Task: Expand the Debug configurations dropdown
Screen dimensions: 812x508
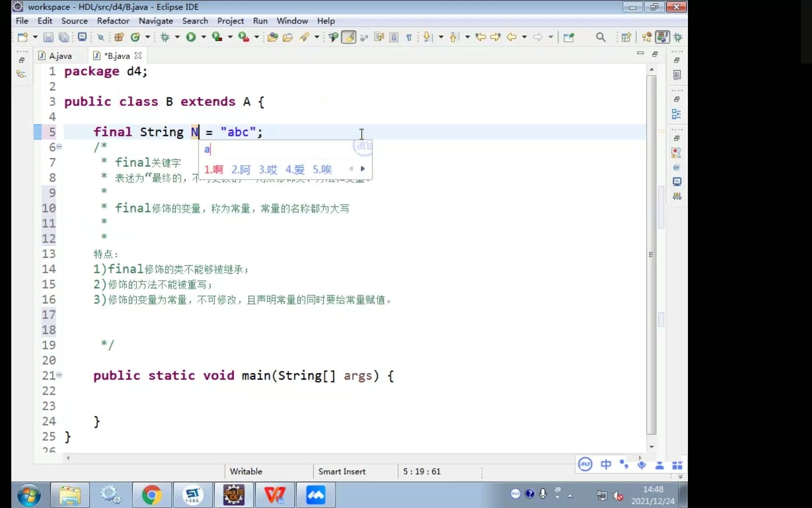Action: click(177, 37)
